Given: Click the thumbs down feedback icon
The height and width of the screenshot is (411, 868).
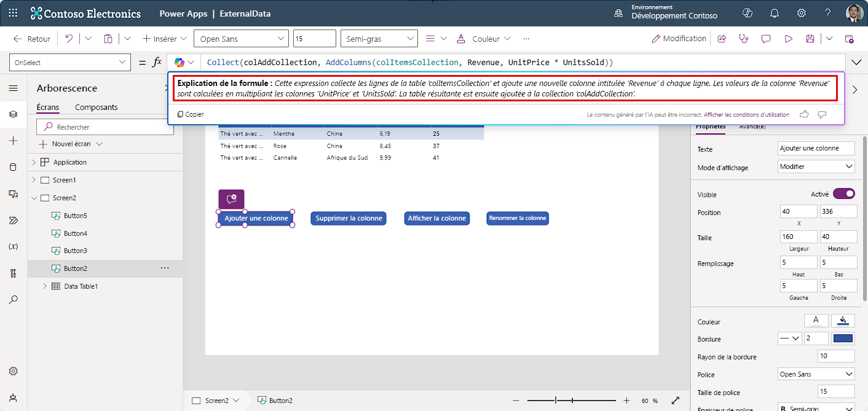Looking at the screenshot, I should pyautogui.click(x=822, y=114).
